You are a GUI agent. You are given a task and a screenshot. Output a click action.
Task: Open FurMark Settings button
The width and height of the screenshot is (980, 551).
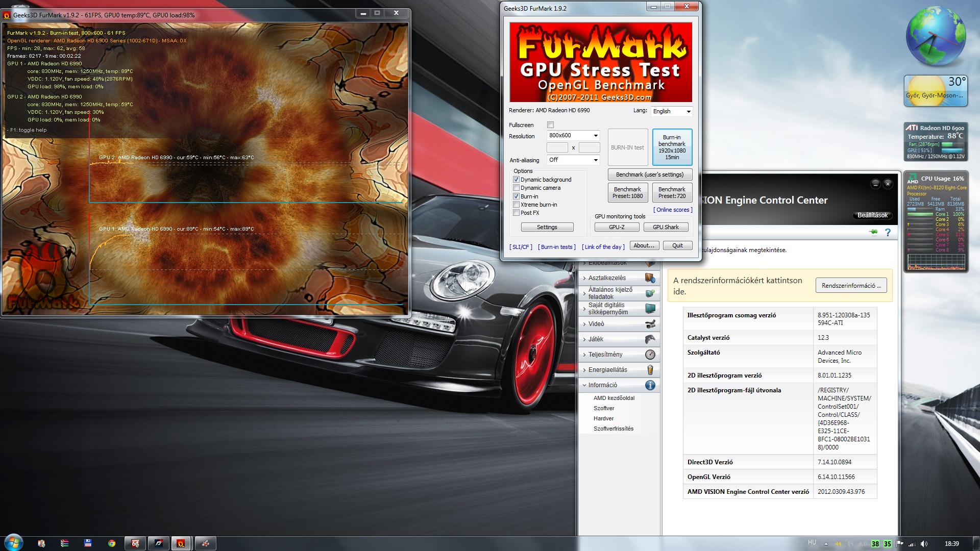(547, 227)
